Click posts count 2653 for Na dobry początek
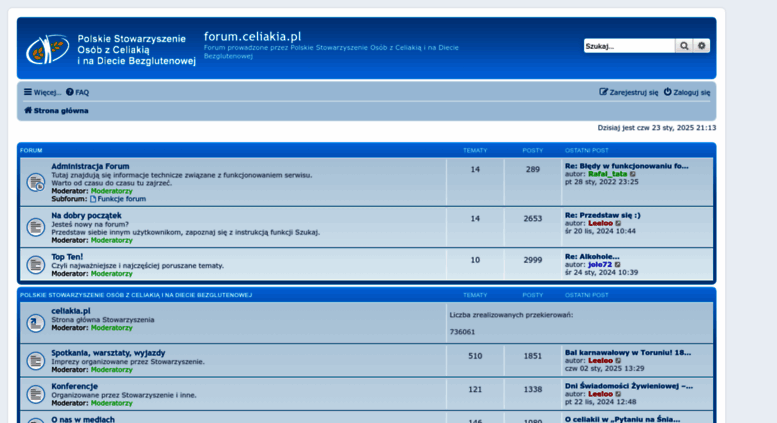Viewport: 777px width, 423px height. click(x=533, y=218)
